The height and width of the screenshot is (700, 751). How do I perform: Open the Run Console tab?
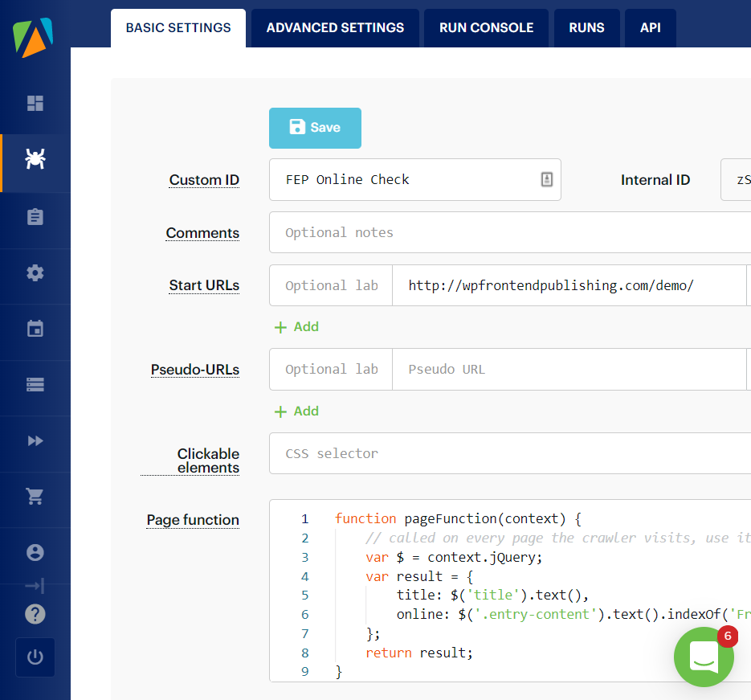(486, 28)
